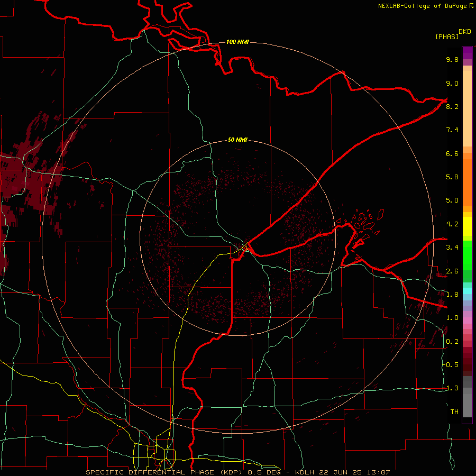Click the bright orange band of the color scale
The width and height of the screenshot is (476, 476).
(467, 182)
